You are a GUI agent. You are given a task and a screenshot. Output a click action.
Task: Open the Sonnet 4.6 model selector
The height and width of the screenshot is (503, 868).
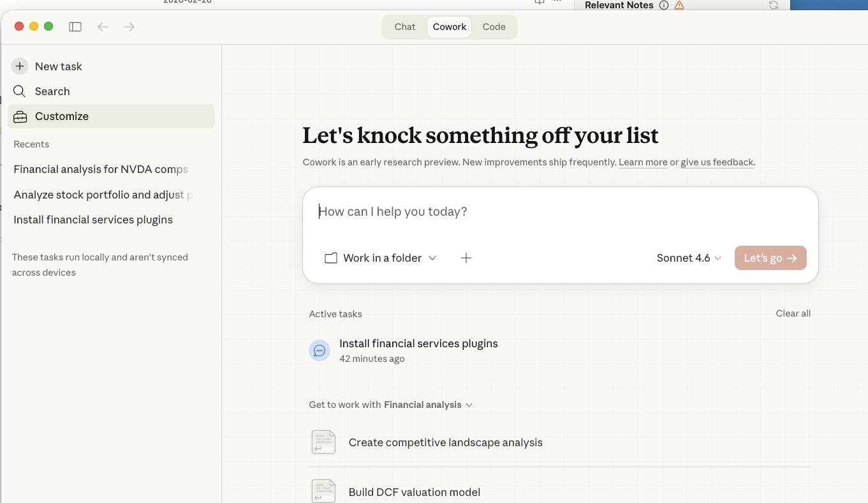click(x=689, y=258)
